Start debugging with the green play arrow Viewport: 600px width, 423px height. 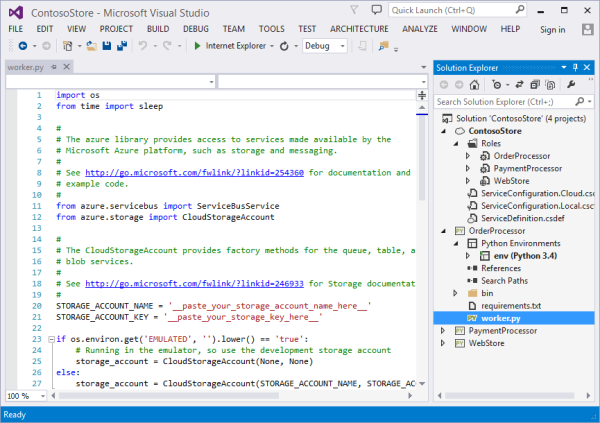(197, 46)
